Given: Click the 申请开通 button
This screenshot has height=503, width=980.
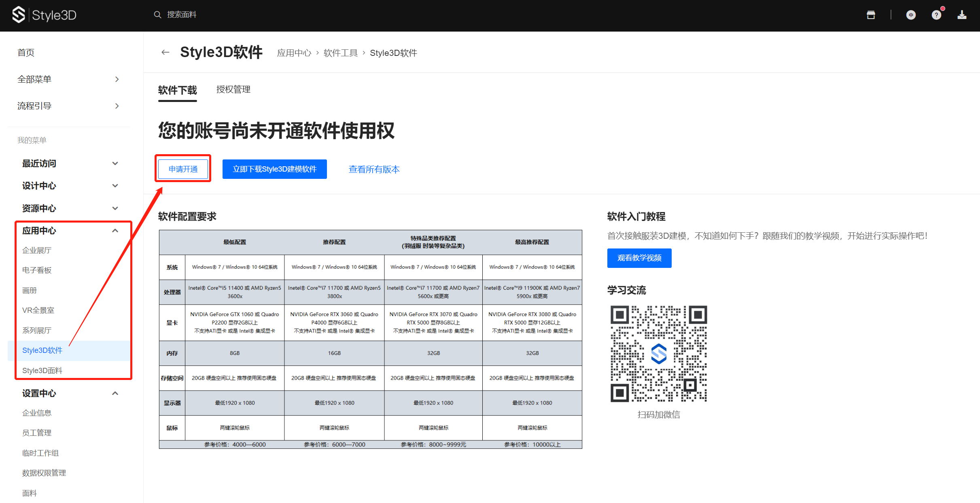Looking at the screenshot, I should click(x=183, y=169).
